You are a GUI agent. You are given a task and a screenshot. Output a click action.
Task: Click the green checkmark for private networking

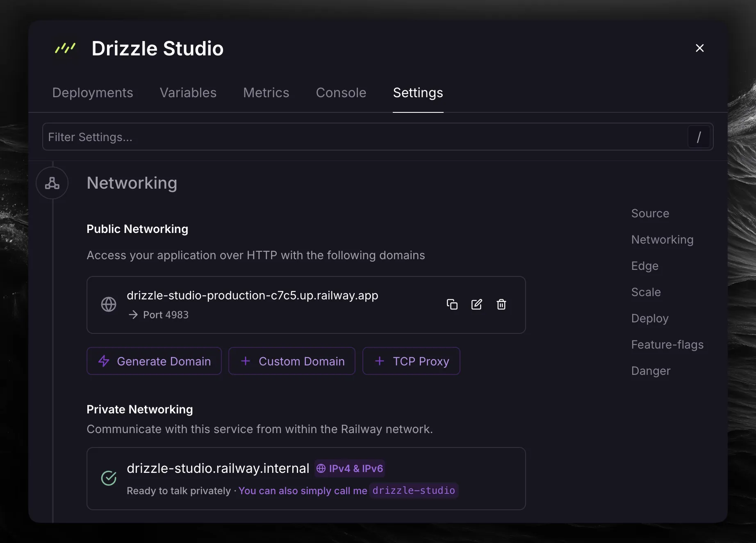click(x=109, y=478)
